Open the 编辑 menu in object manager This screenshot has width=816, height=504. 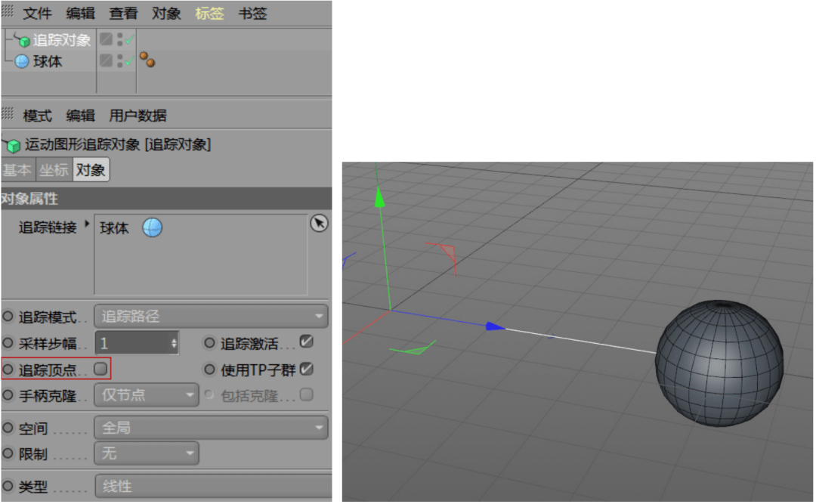[x=81, y=13]
